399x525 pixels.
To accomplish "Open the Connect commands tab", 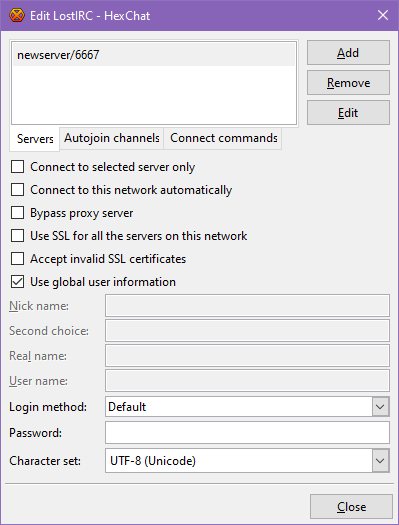I will [223, 138].
